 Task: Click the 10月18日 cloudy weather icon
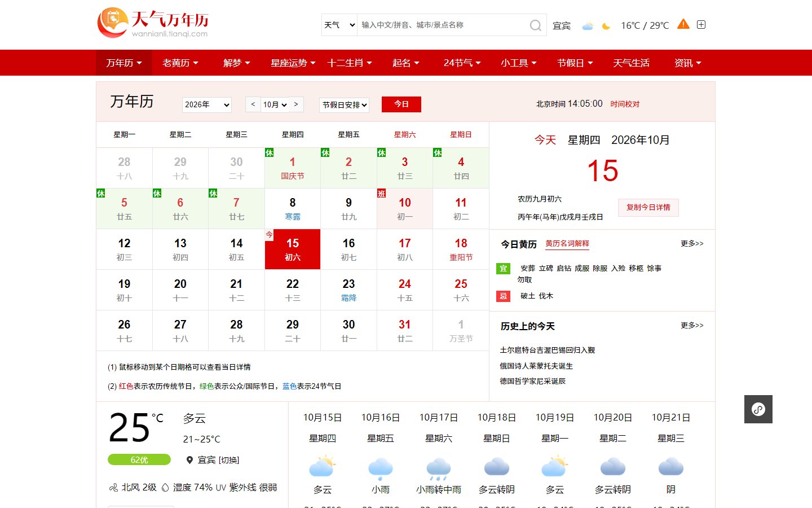click(497, 467)
